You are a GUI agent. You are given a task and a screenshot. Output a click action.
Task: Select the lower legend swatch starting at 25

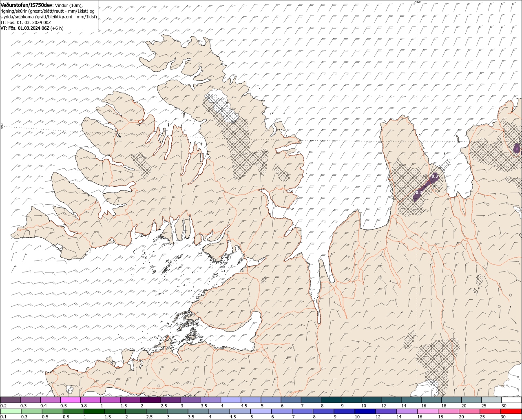tap(491, 411)
